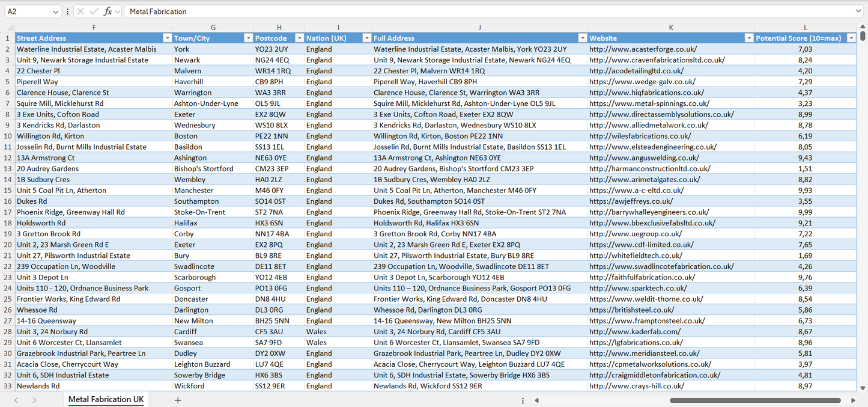Open the Nation (UK) filter dropdown
This screenshot has width=868, height=407.
click(x=366, y=37)
